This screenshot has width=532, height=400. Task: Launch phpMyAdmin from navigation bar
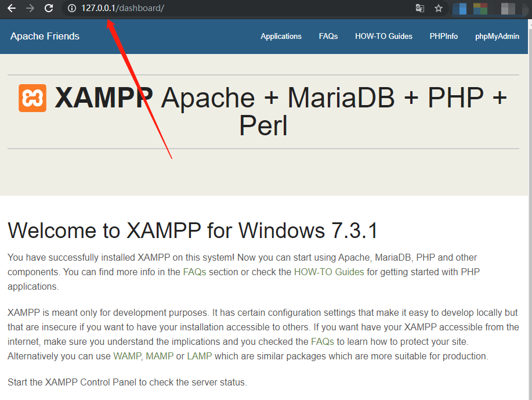tap(497, 37)
